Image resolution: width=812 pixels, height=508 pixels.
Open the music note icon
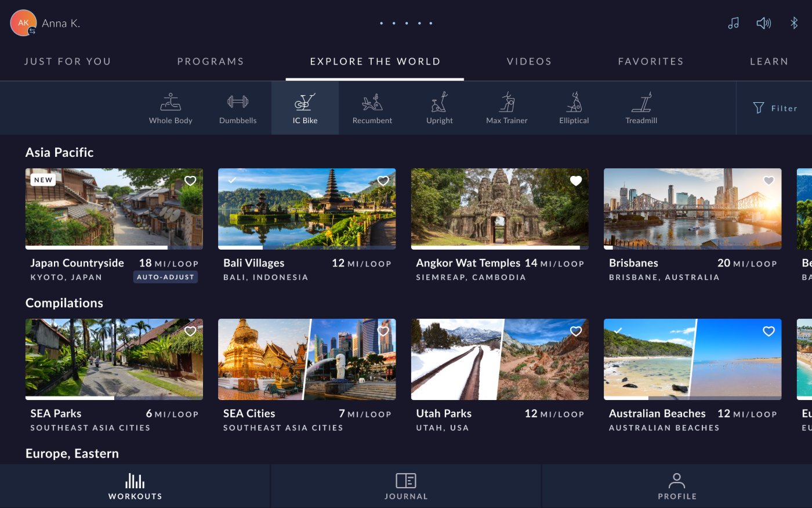(734, 23)
